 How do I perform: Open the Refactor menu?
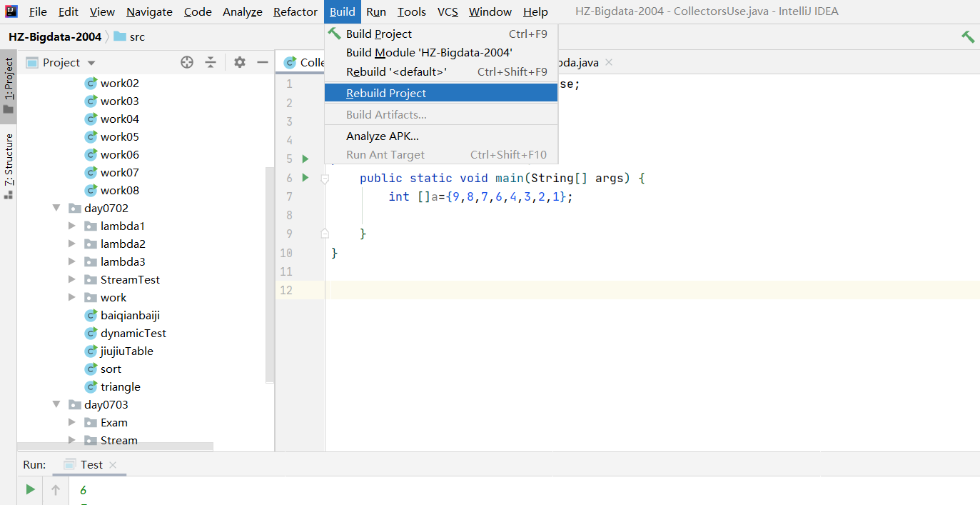[295, 11]
